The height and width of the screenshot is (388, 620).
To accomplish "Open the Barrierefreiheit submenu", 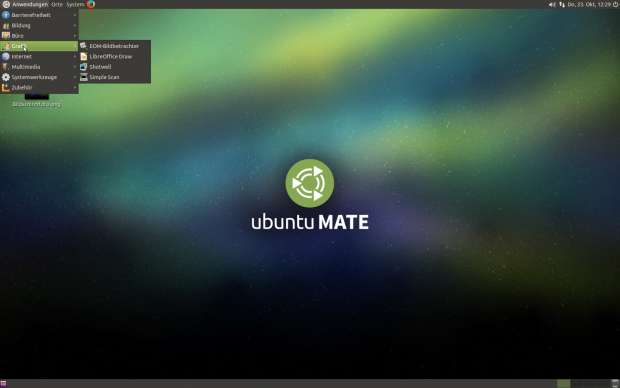I will point(39,15).
